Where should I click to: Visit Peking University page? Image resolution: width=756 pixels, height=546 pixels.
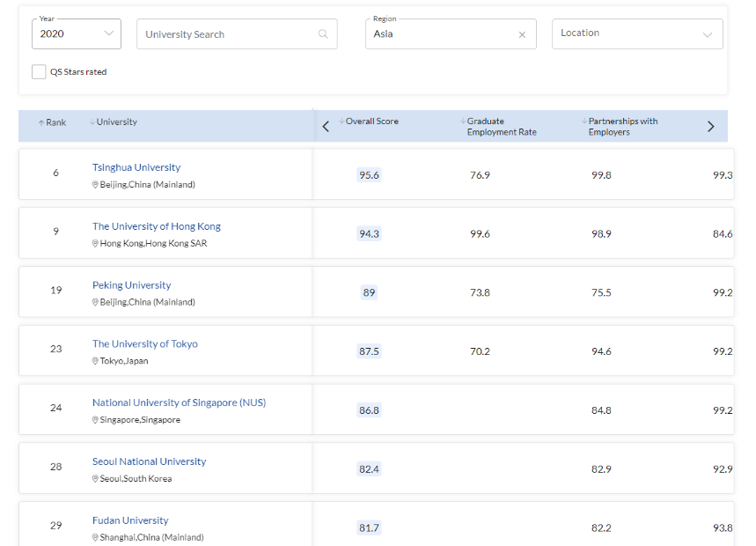click(x=132, y=285)
